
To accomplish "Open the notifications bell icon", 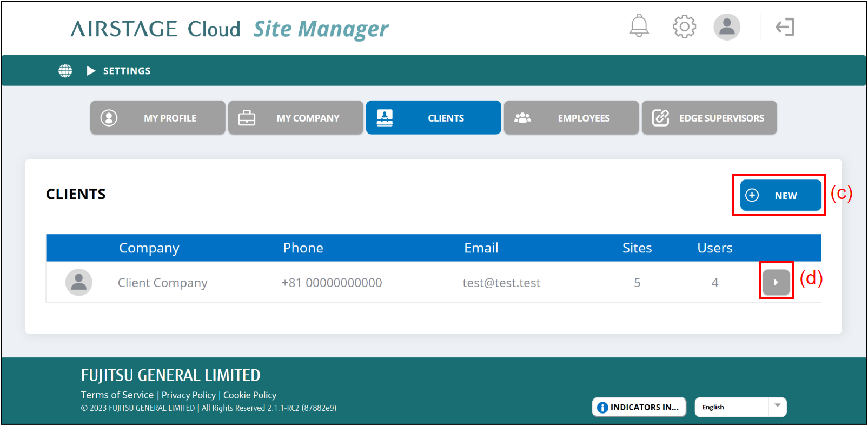I will pos(639,26).
